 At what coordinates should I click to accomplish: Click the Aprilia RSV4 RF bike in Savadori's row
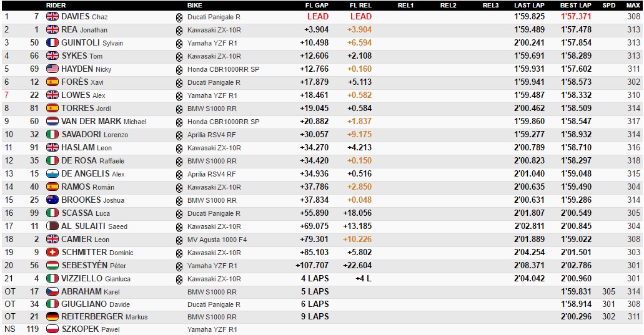point(212,135)
